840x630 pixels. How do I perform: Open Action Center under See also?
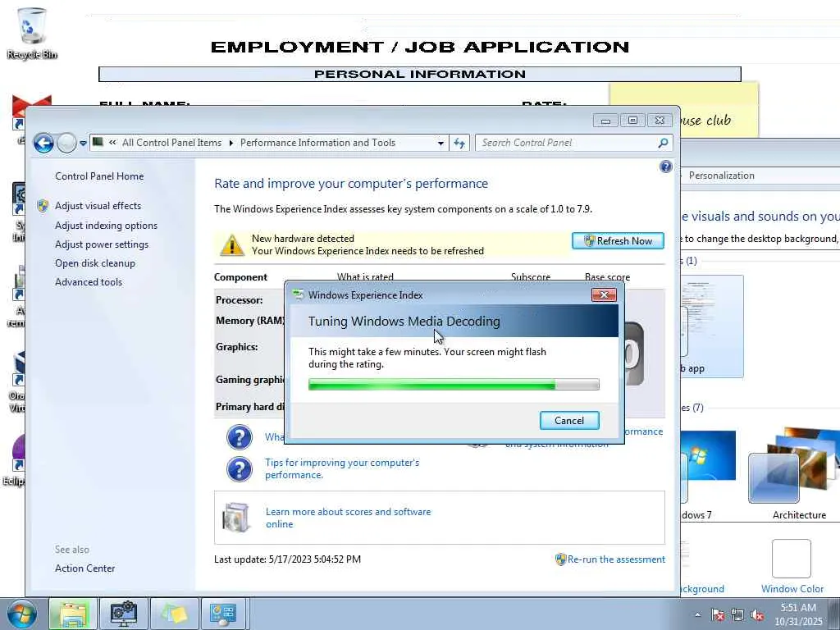pos(84,568)
